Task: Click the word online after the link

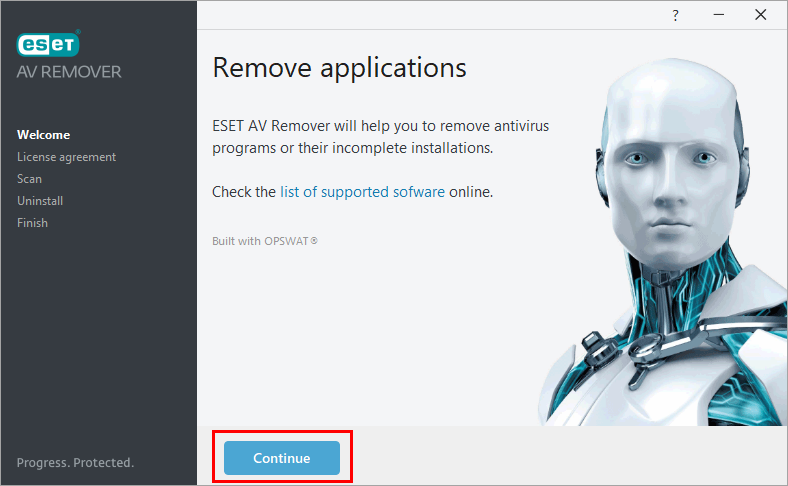Action: (x=470, y=191)
